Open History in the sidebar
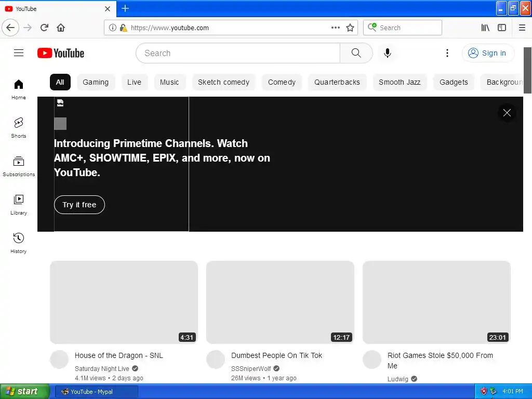532x399 pixels. [x=19, y=243]
